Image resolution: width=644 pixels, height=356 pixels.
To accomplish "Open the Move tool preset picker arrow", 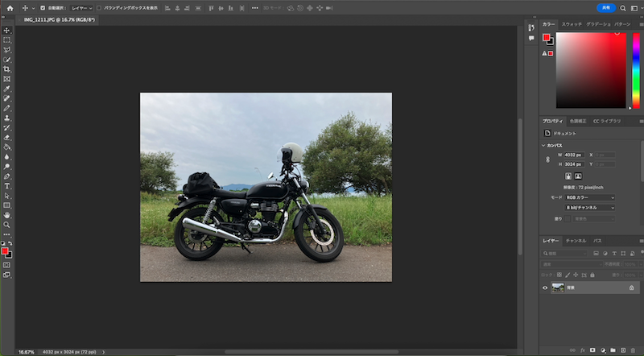I will (33, 8).
